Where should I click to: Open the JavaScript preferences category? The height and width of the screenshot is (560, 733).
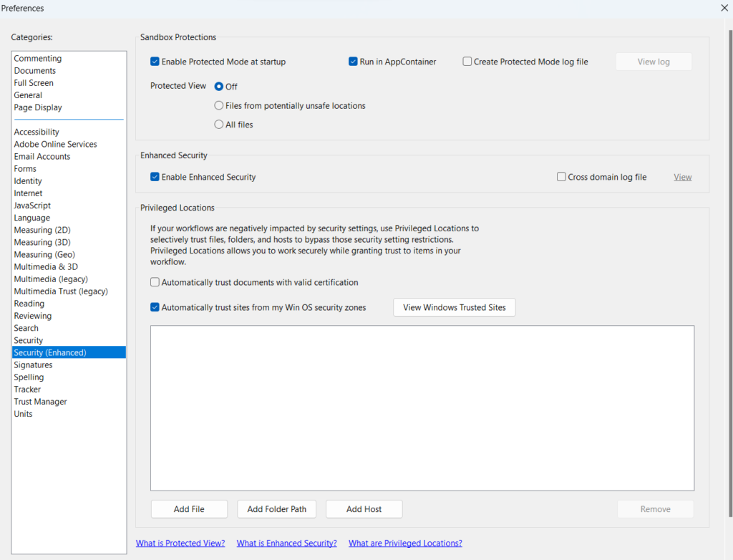(32, 206)
